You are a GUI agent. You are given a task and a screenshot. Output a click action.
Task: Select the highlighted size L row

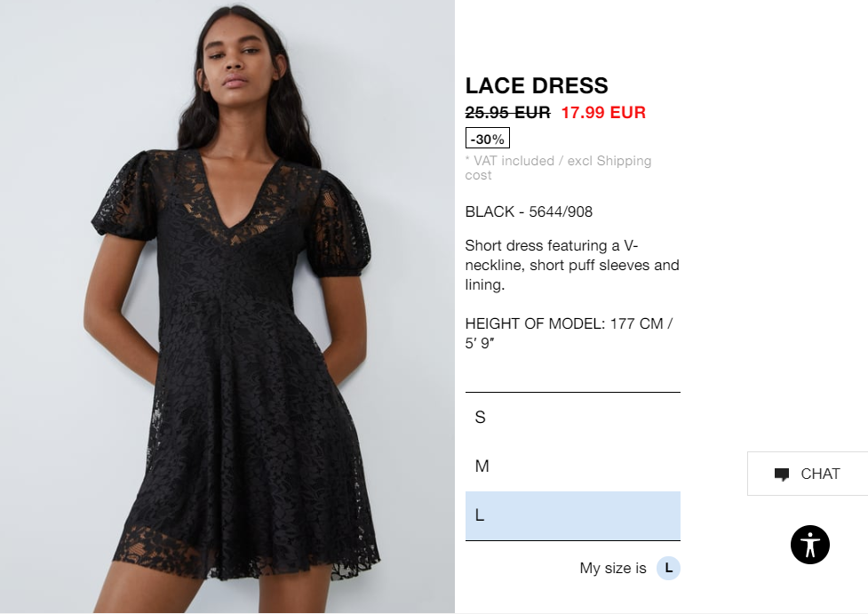[x=572, y=515]
